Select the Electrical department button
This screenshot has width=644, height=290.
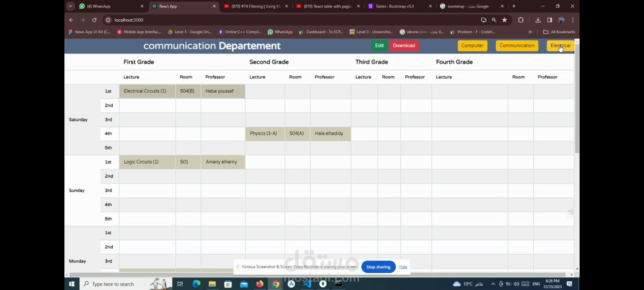pyautogui.click(x=561, y=46)
